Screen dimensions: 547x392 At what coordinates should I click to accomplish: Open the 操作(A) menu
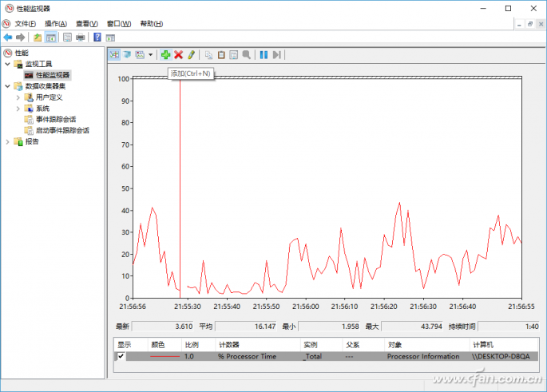(55, 24)
